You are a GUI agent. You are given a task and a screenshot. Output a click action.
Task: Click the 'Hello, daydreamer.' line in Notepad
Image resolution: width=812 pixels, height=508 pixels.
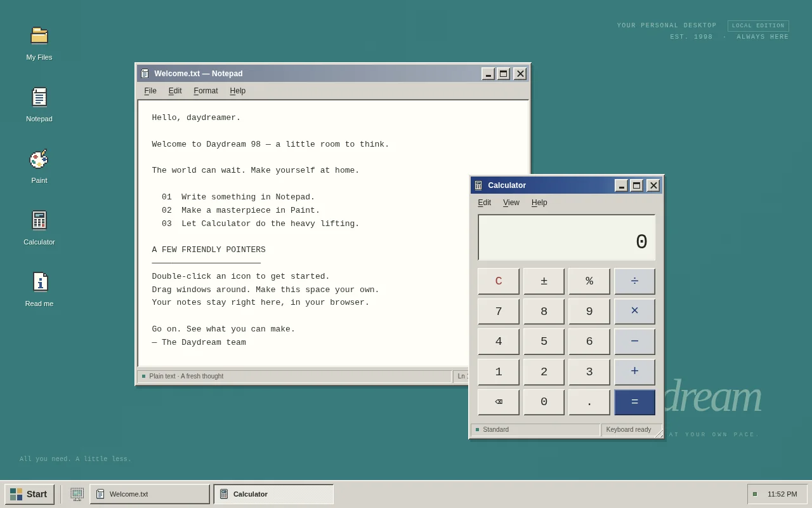197,117
